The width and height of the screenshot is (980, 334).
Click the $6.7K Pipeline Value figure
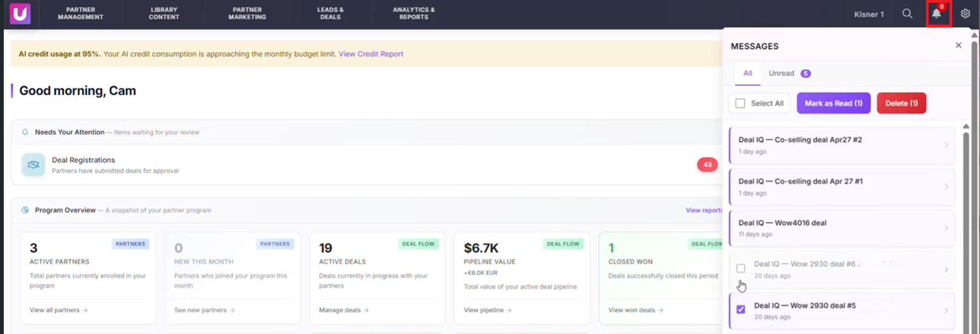coord(481,248)
